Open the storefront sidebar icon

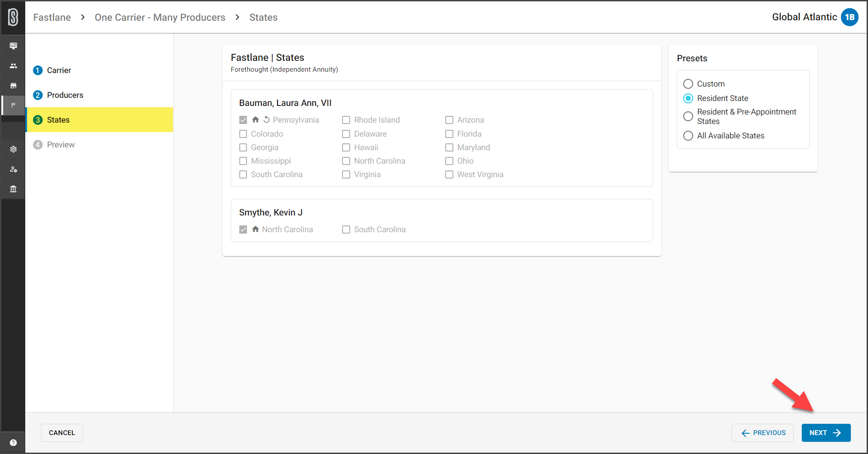13,86
